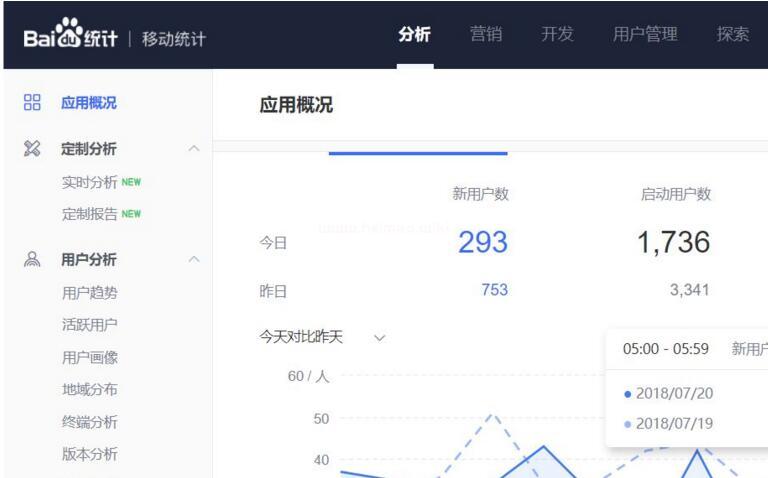
Task: Open the 今天对比昨天 dropdown
Action: [379, 338]
